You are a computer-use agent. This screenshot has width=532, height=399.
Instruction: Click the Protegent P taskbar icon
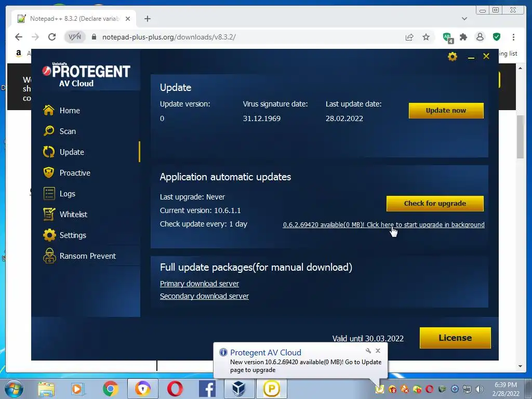pyautogui.click(x=271, y=389)
